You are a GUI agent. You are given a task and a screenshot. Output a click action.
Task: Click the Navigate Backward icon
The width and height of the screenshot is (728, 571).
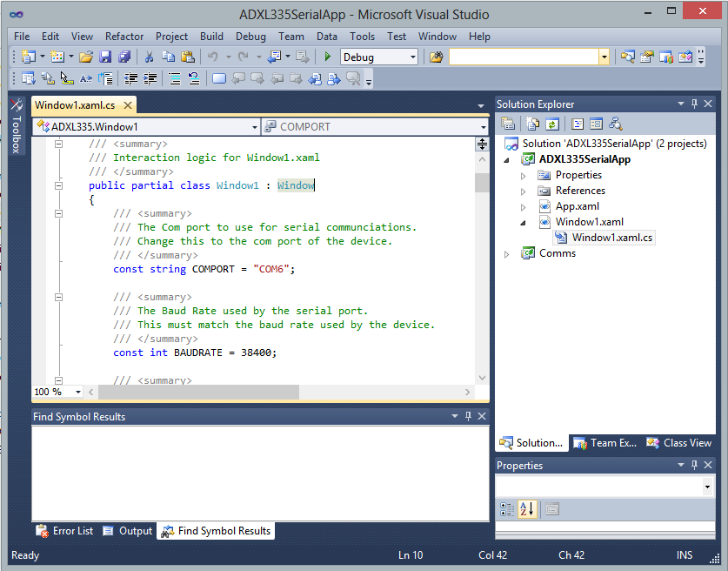click(x=275, y=57)
